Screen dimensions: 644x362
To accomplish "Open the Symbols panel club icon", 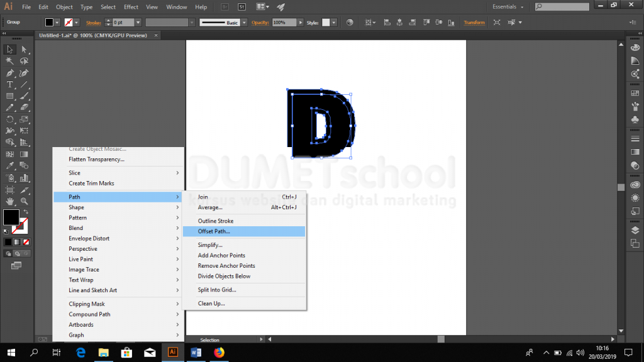I will 635,120.
